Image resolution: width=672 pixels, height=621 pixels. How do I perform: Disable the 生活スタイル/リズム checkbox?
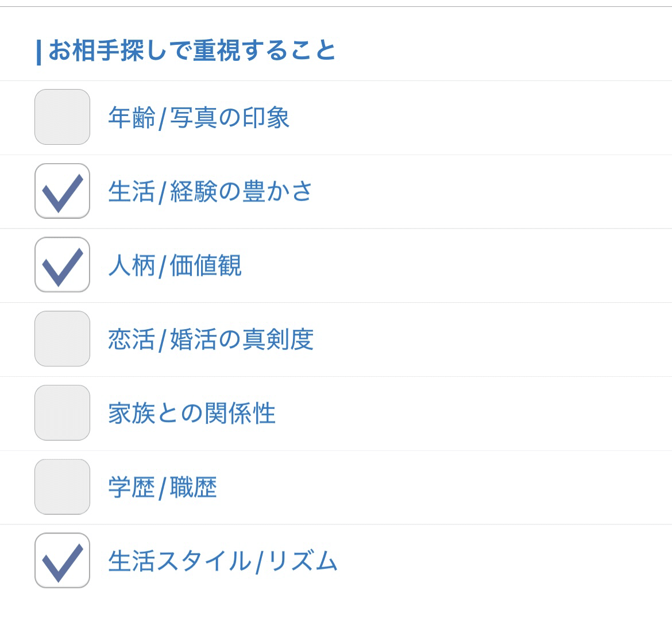(62, 561)
